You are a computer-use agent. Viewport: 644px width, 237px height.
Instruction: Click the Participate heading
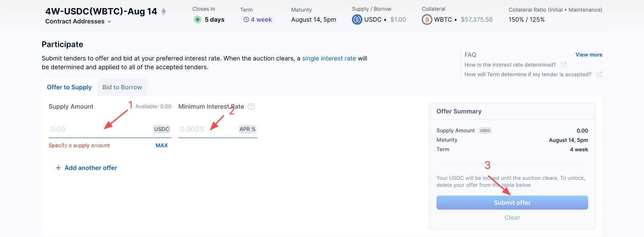[x=62, y=44]
